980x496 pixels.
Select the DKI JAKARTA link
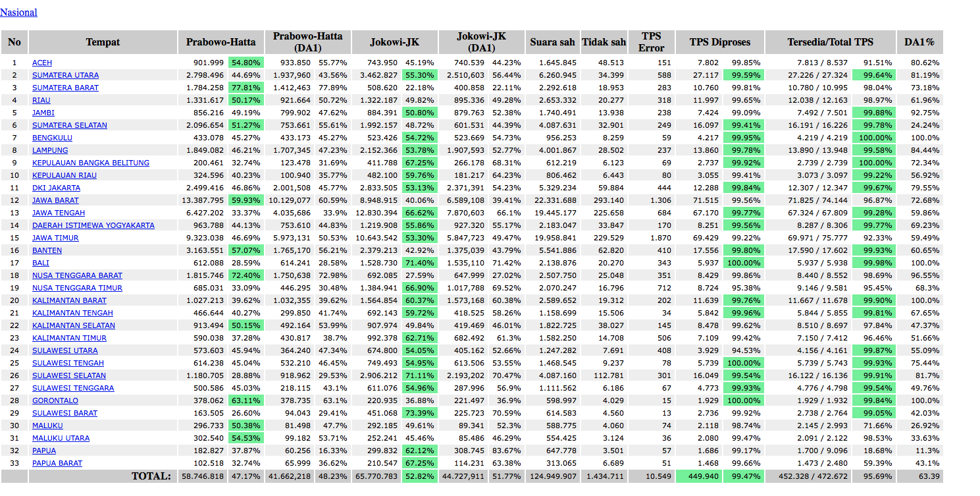[57, 188]
